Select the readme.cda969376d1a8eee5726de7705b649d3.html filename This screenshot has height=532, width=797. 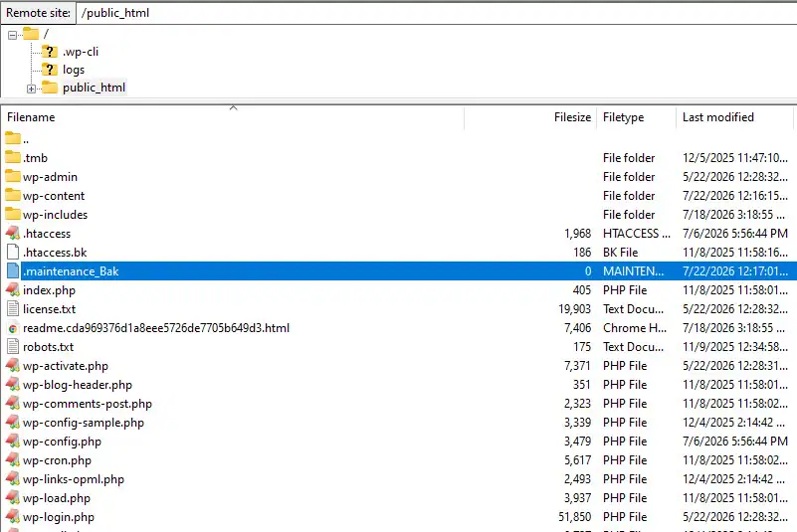pos(156,328)
